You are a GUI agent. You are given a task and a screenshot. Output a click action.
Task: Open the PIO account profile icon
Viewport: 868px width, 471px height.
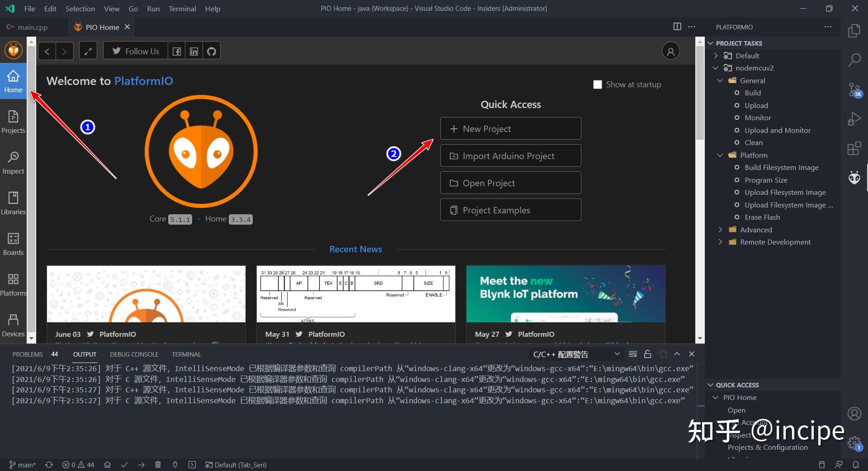671,51
